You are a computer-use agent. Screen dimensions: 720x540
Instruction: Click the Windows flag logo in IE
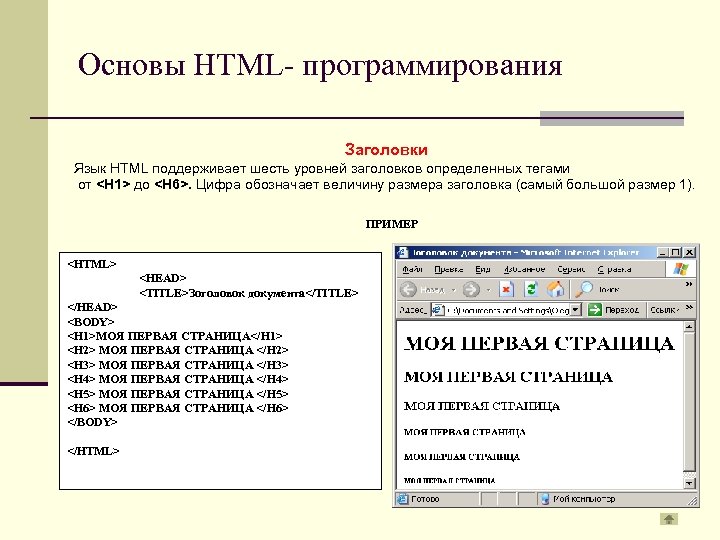click(681, 269)
